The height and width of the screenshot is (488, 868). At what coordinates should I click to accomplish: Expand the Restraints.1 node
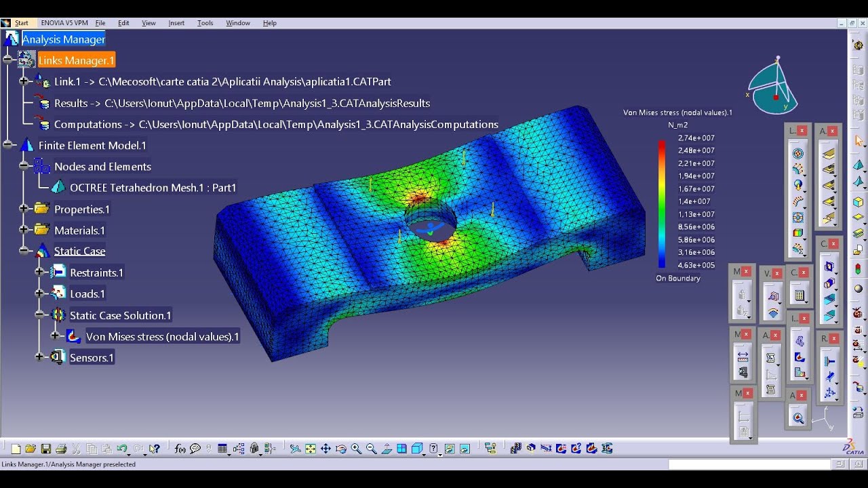coord(39,272)
